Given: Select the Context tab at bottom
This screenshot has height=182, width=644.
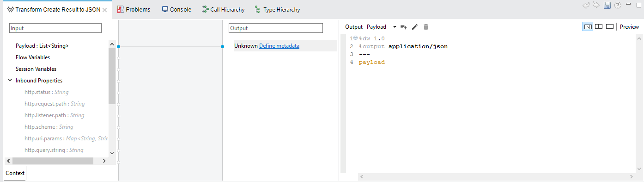Looking at the screenshot, I should click(15, 173).
